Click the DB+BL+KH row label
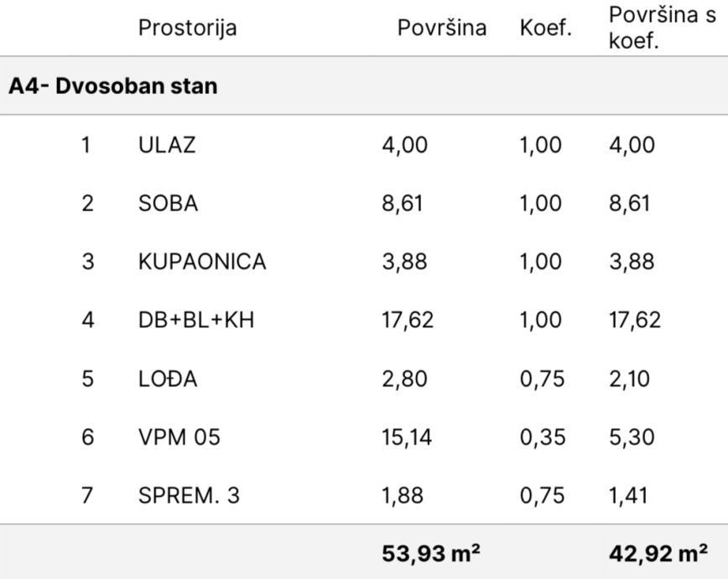The height and width of the screenshot is (579, 728). 195,320
